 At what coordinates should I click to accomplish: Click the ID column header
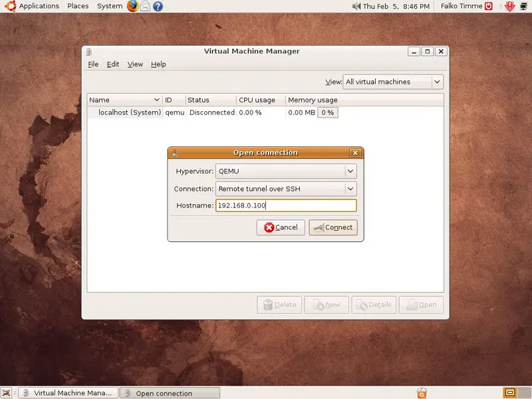pyautogui.click(x=174, y=100)
